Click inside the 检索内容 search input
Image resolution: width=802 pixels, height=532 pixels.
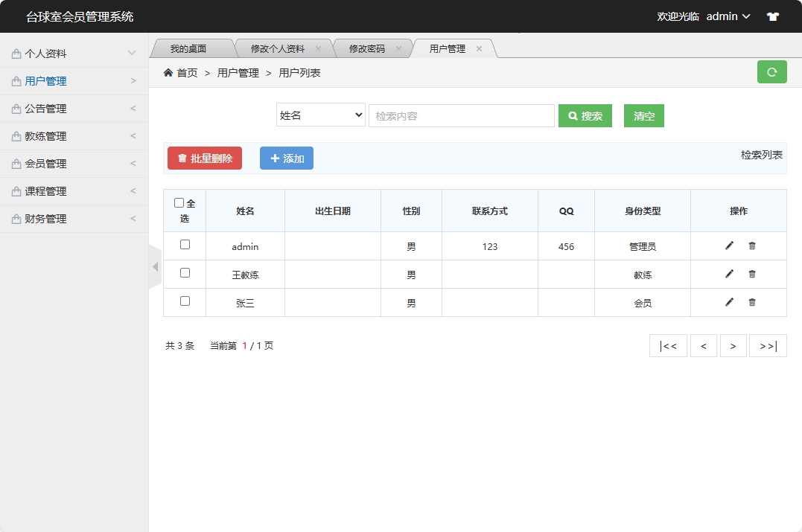(x=462, y=115)
